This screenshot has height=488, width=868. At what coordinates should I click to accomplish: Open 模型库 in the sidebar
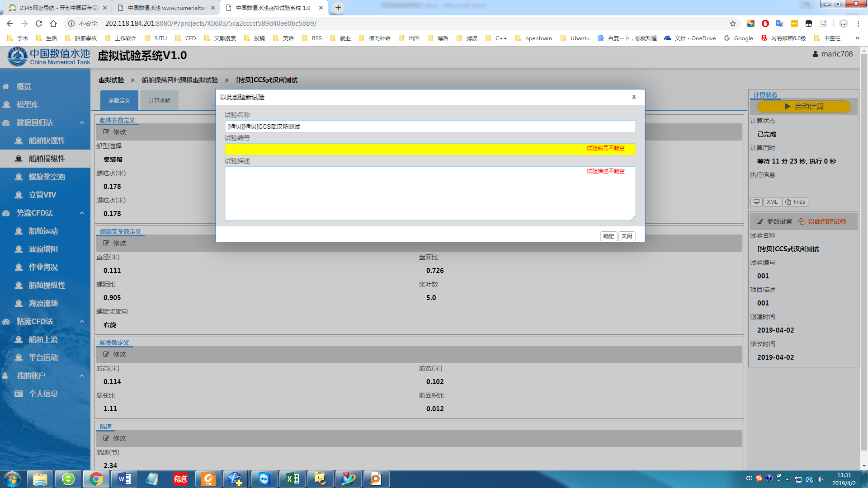tap(27, 104)
